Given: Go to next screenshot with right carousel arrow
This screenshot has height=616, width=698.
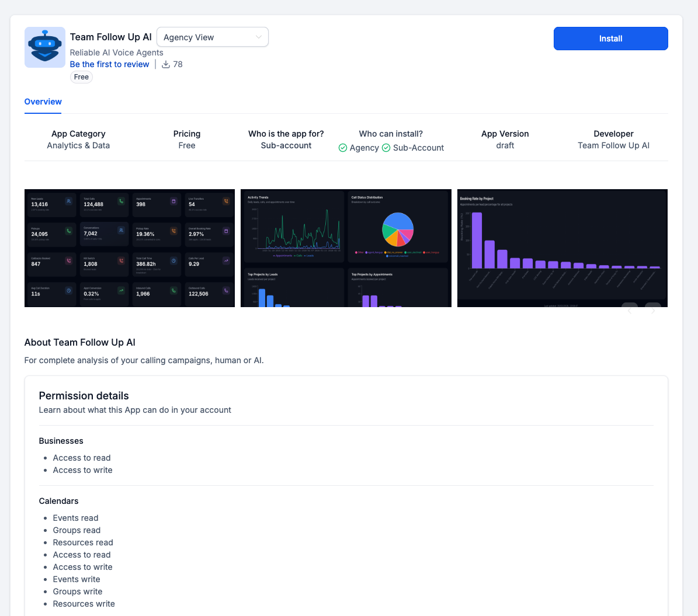Looking at the screenshot, I should coord(653,310).
